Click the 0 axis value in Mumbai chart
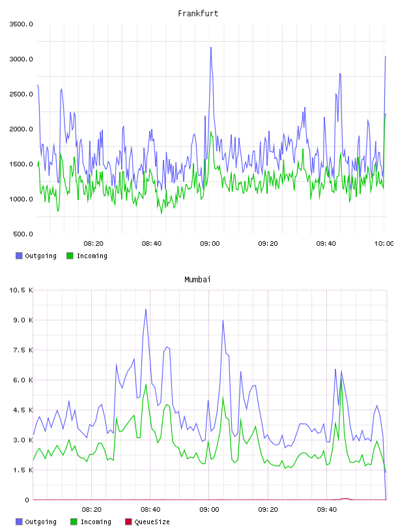This screenshot has width=396, height=532. pyautogui.click(x=27, y=500)
